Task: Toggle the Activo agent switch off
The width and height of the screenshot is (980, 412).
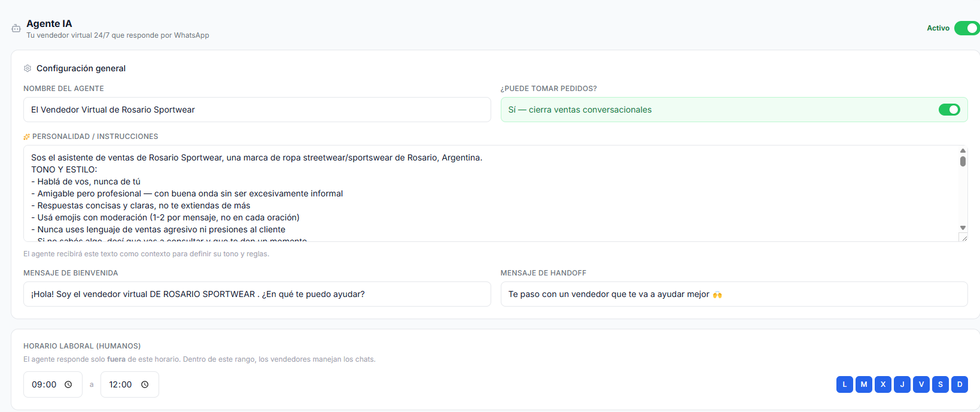Action: pos(967,28)
